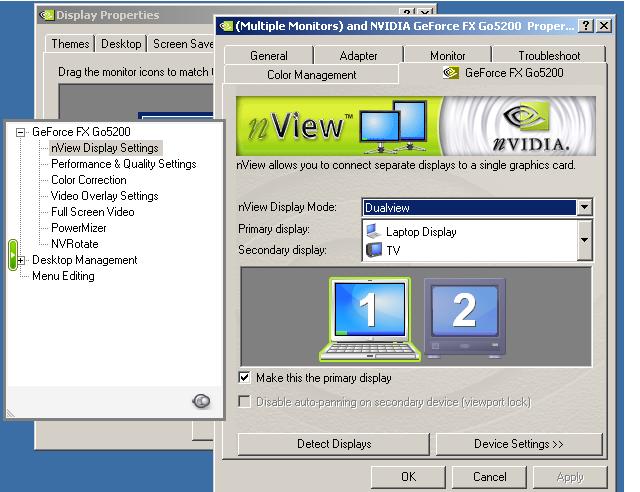Screen dimensions: 640x492
Task: Toggle Make this the primary display checkbox
Action: (244, 377)
